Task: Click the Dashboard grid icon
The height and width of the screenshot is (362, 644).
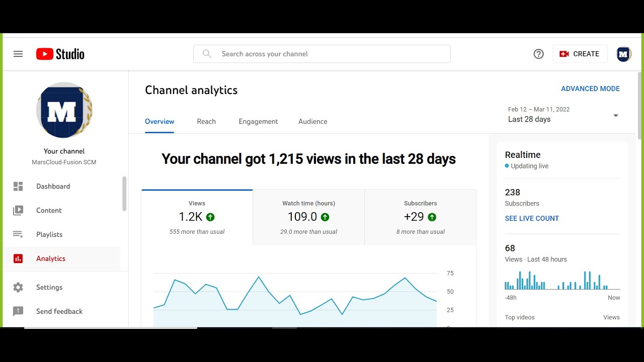Action: click(x=18, y=187)
